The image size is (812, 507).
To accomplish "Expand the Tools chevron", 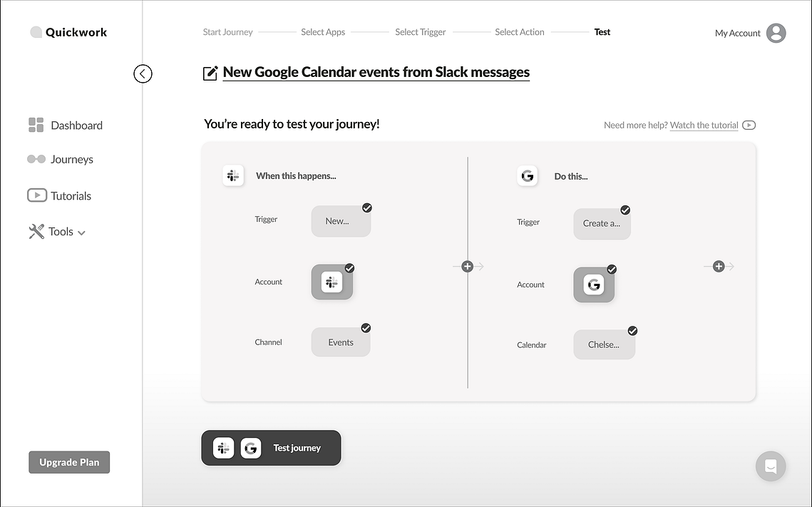I will click(x=81, y=233).
